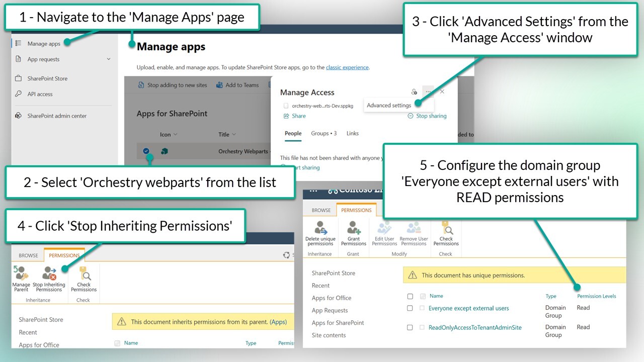Check the Everyone except external users row
This screenshot has height=362, width=644.
pos(410,308)
